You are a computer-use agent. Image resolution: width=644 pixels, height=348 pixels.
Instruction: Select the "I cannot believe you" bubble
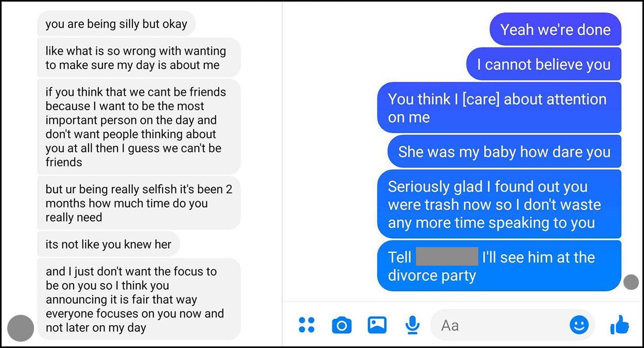tap(544, 64)
